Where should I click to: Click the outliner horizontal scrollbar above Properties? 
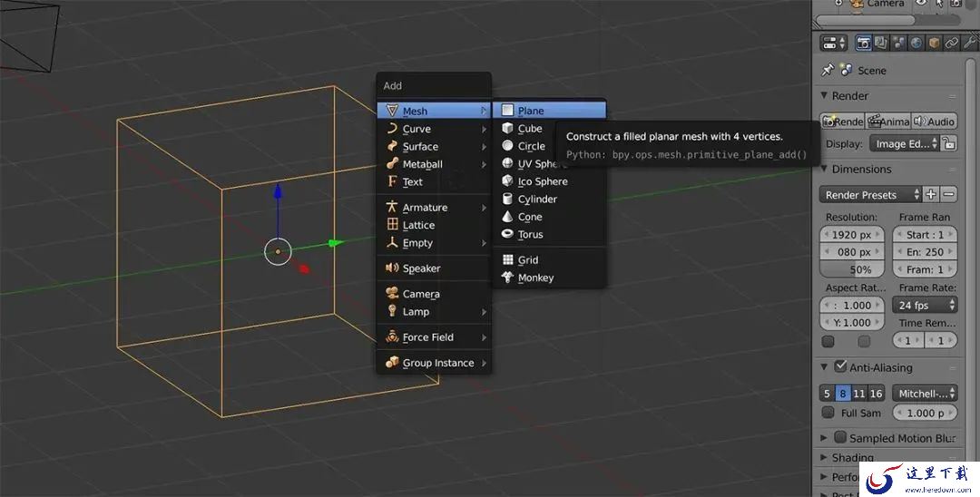tap(866, 20)
